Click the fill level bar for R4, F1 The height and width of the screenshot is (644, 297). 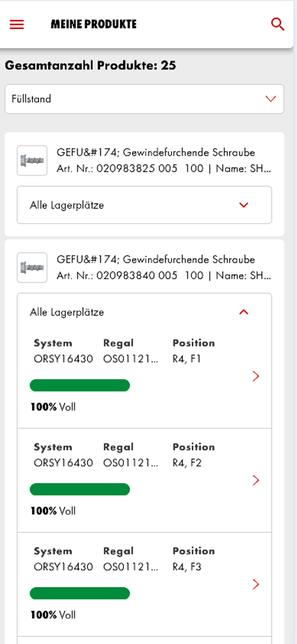pos(80,385)
